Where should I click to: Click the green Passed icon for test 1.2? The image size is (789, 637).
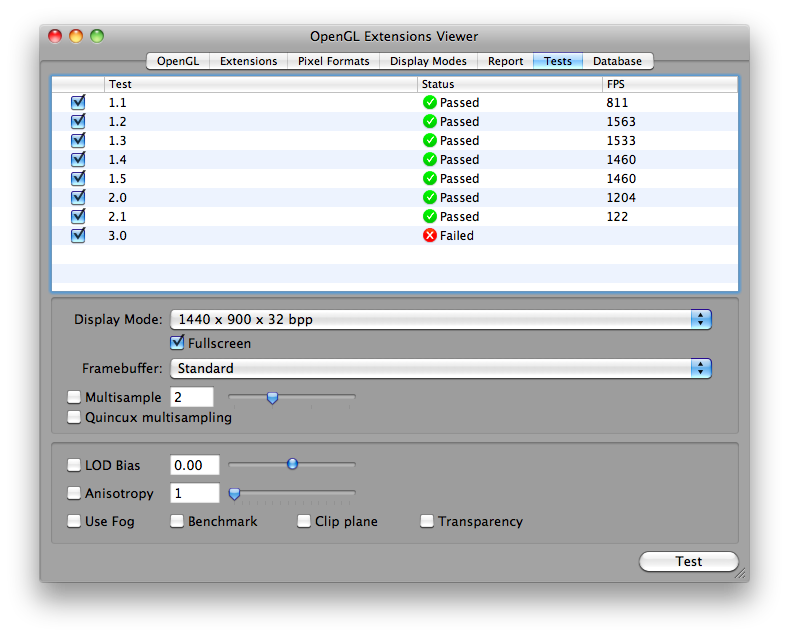coord(430,121)
